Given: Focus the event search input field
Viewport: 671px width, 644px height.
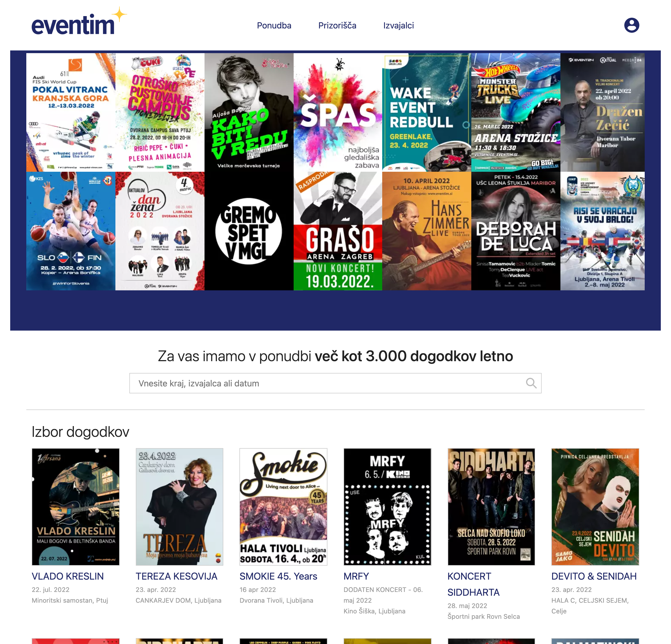Looking at the screenshot, I should [x=335, y=383].
